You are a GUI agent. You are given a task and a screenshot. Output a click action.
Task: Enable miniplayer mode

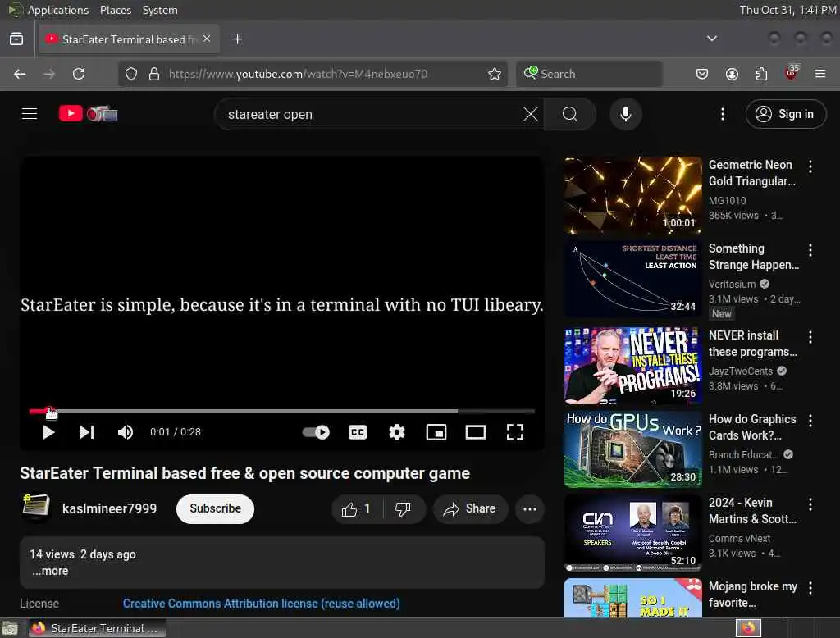(436, 432)
